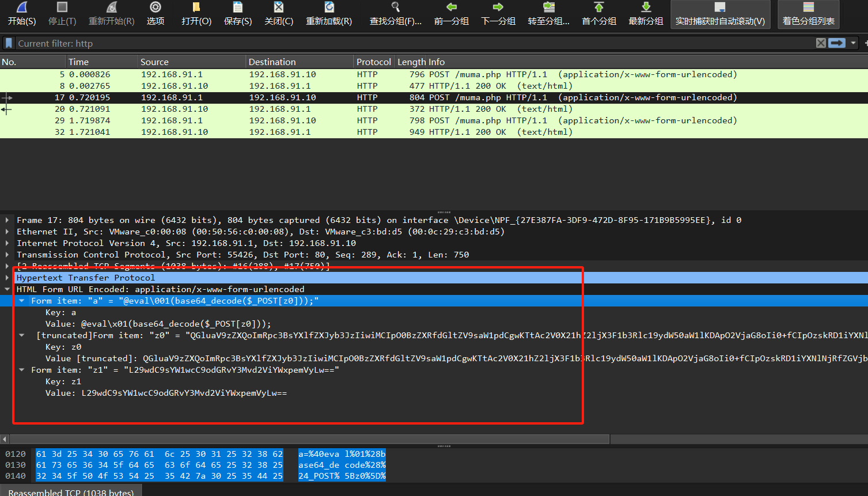The width and height of the screenshot is (868, 496).
Task: Collapse Form item "z1" node
Action: pyautogui.click(x=21, y=370)
